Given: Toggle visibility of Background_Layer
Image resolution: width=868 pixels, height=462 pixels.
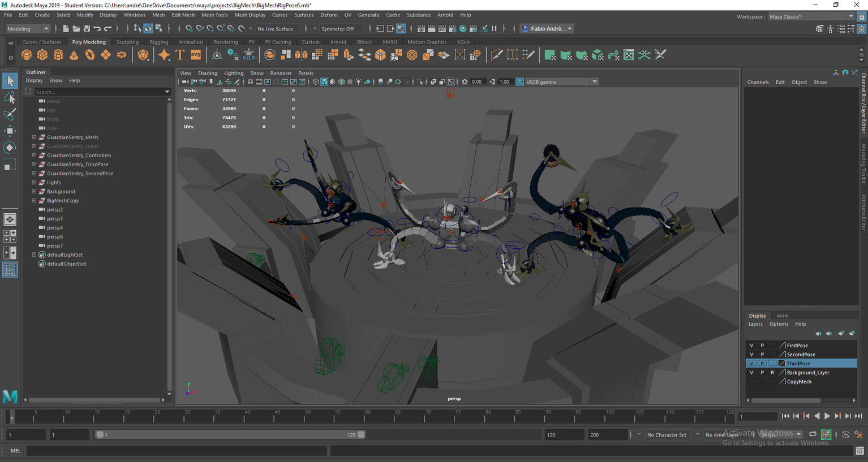Looking at the screenshot, I should [x=751, y=373].
